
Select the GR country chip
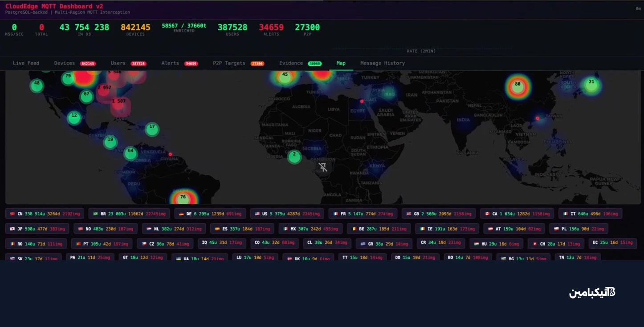[384, 244]
